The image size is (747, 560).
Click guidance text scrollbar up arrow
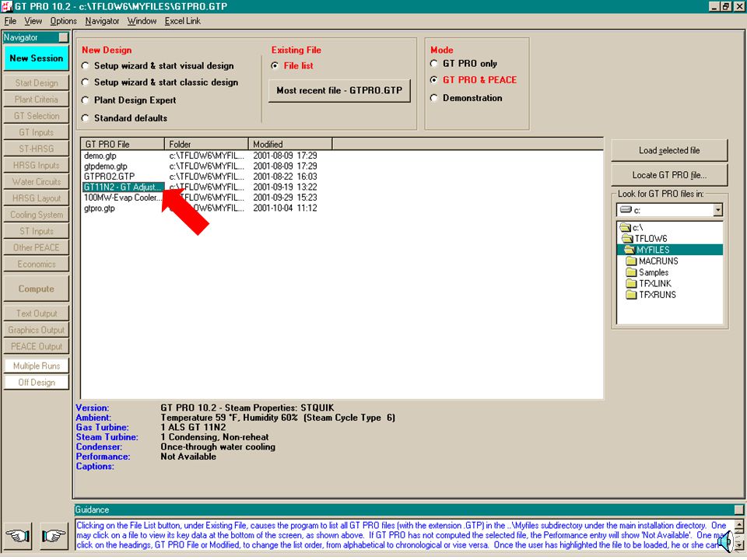click(739, 525)
